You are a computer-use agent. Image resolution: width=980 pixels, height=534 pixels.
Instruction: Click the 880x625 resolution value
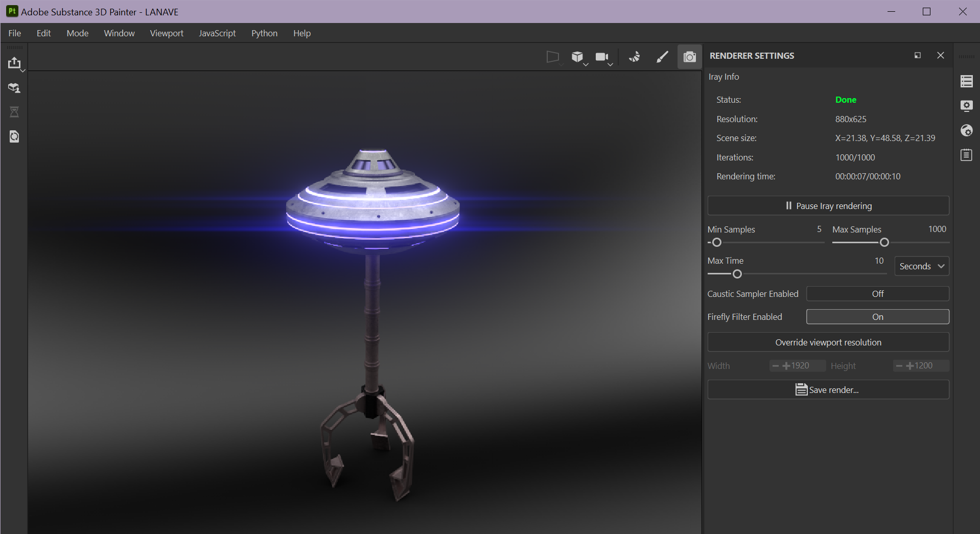pos(851,119)
